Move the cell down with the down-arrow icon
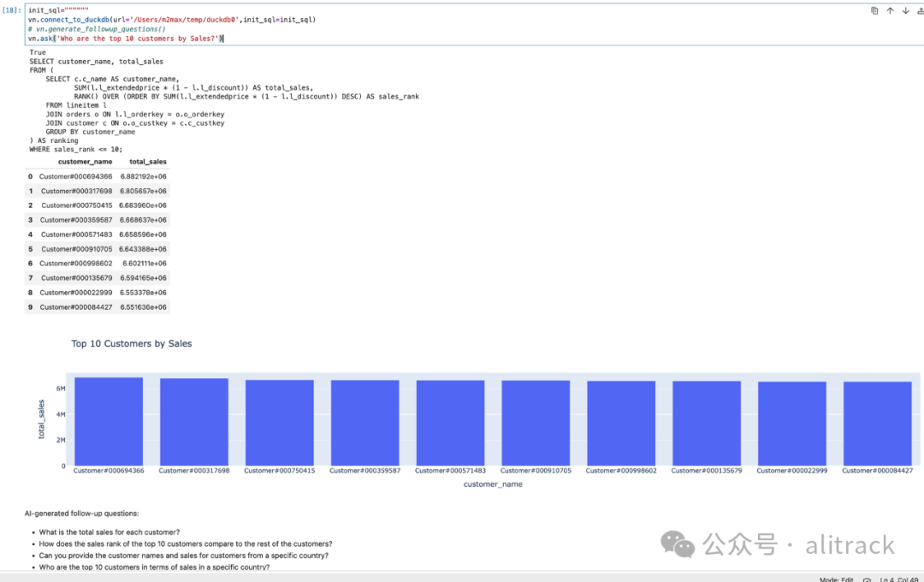 point(906,10)
